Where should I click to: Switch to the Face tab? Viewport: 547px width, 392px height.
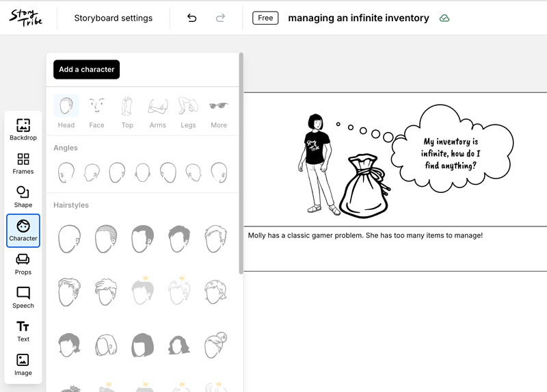tap(96, 112)
